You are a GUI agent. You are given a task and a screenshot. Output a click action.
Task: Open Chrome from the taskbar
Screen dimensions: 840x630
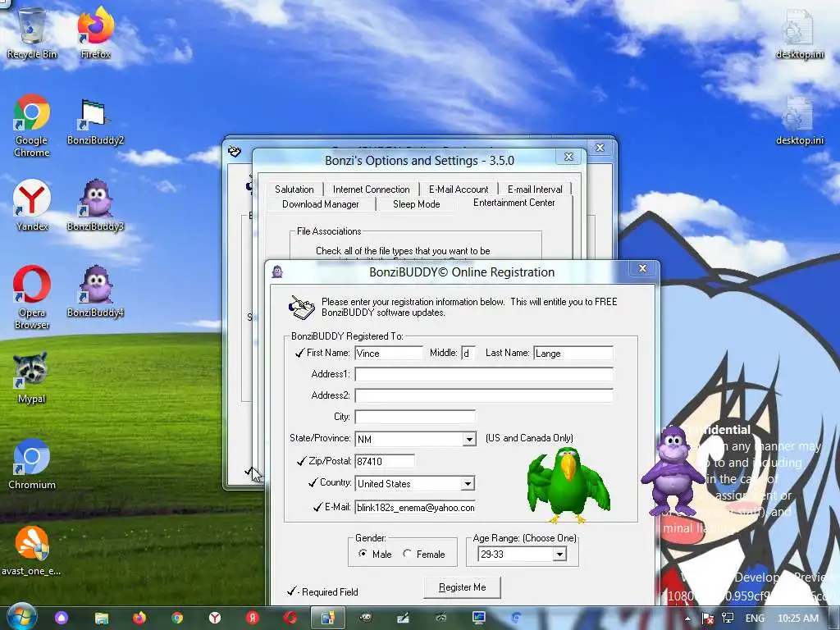pyautogui.click(x=177, y=618)
